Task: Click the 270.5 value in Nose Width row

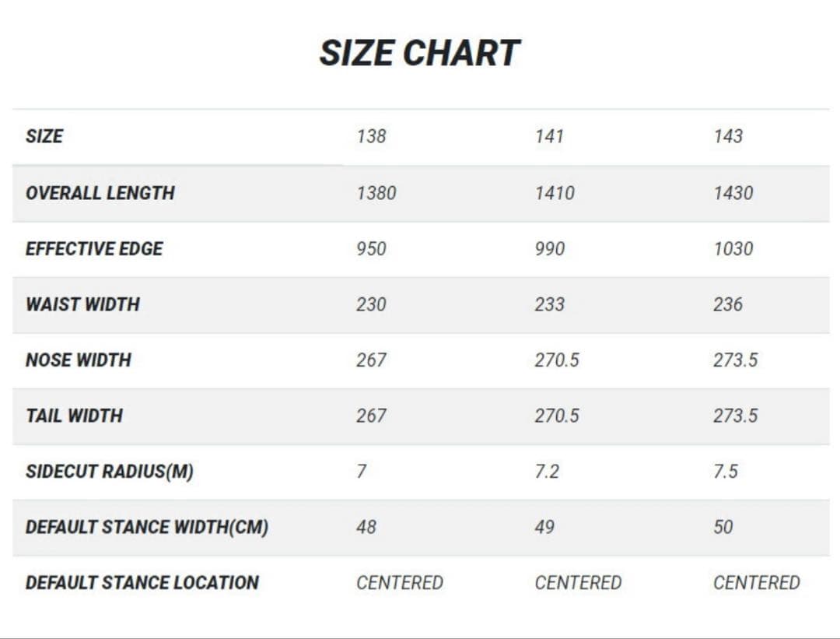Action: click(557, 360)
